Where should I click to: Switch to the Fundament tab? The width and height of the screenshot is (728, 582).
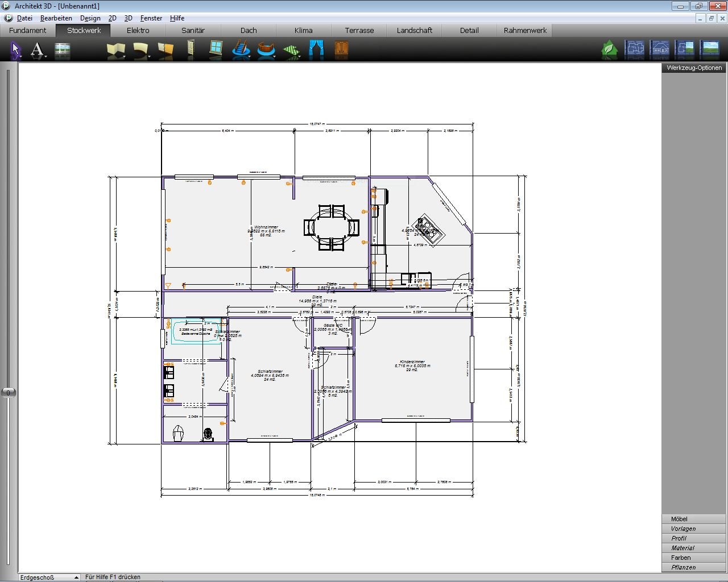click(28, 31)
